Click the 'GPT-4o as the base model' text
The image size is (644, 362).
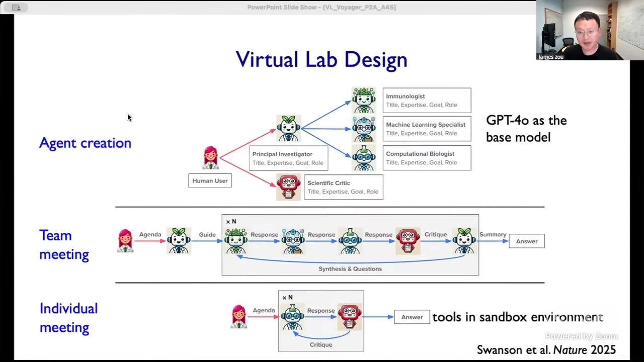pyautogui.click(x=526, y=128)
